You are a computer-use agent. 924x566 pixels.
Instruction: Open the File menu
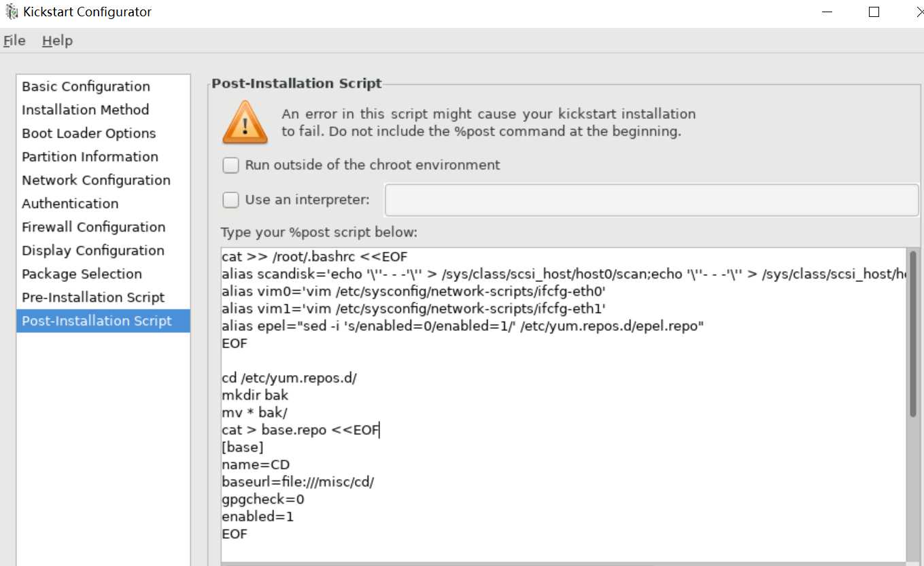tap(14, 41)
